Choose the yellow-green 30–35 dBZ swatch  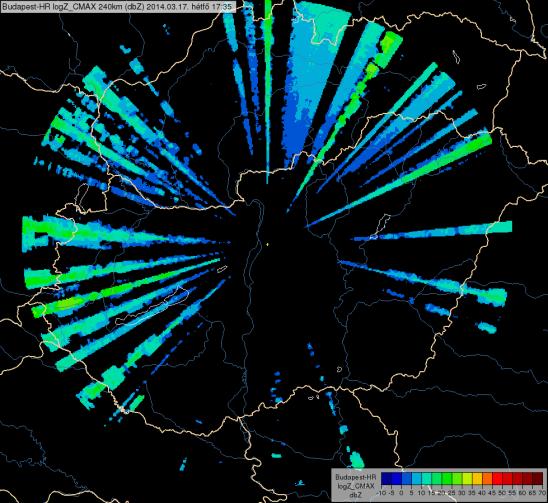click(x=467, y=478)
